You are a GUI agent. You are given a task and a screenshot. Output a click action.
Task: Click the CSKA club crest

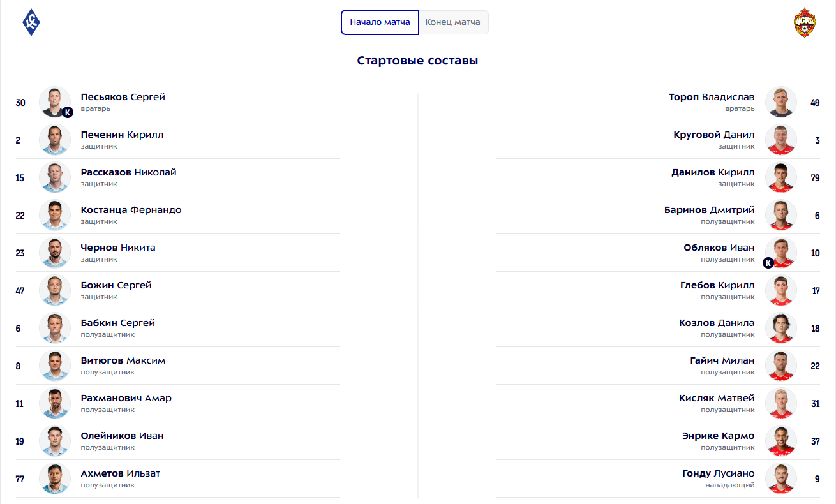pos(804,22)
